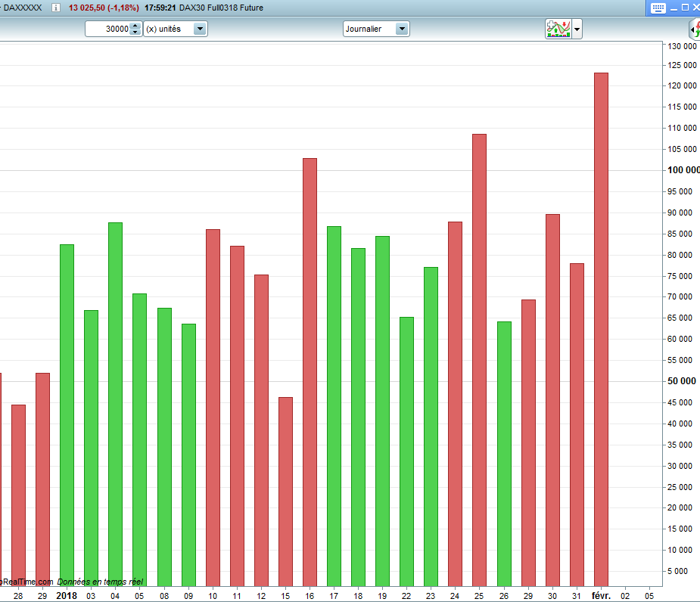The width and height of the screenshot is (700, 602).
Task: Click the bold 100 000 axis label
Action: 683,170
